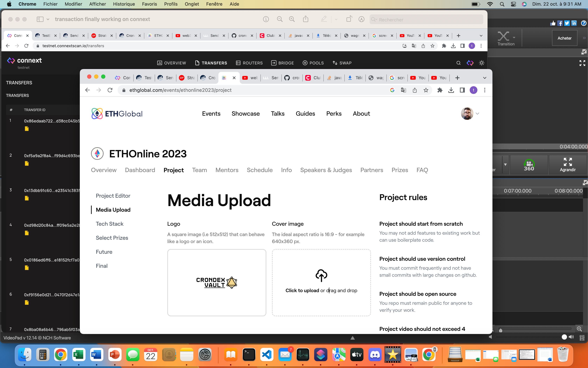Open macOS Control Center in menu bar

point(513,4)
